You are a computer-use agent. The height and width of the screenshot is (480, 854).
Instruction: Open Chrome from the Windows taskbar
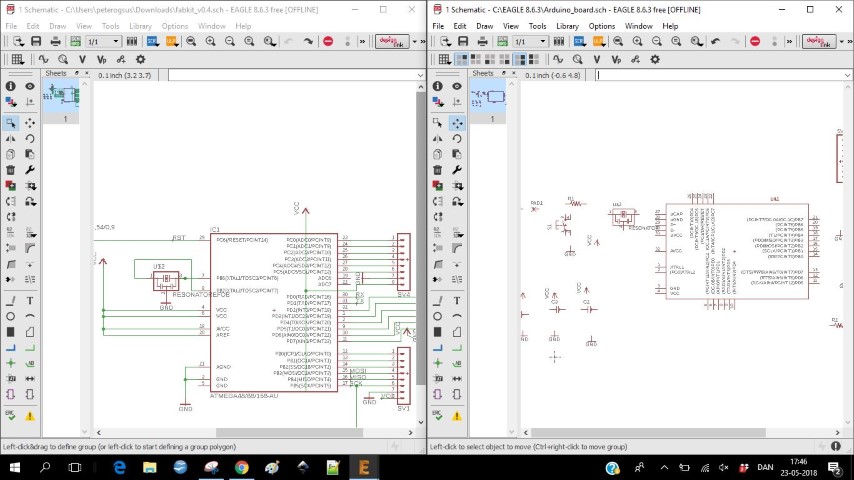(242, 467)
